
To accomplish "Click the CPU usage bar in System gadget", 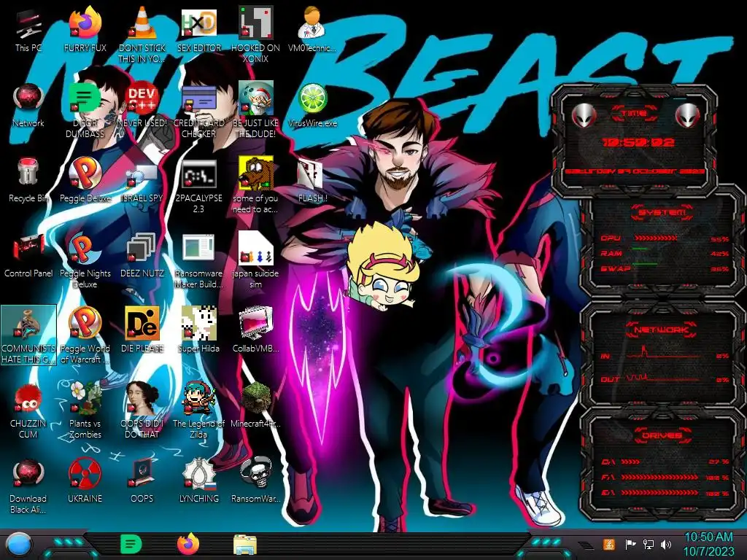I will tap(655, 238).
